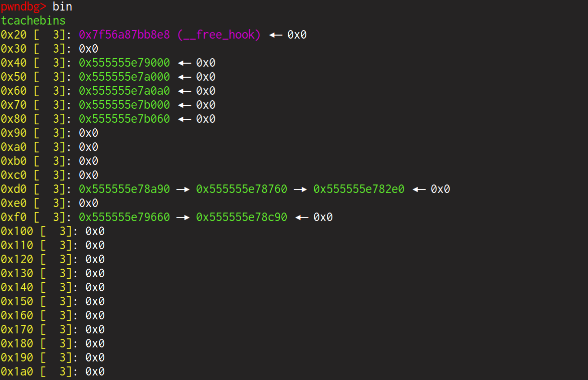Click chunk address 0x555555e79660
Viewport: 588px width, 380px height.
[124, 218]
